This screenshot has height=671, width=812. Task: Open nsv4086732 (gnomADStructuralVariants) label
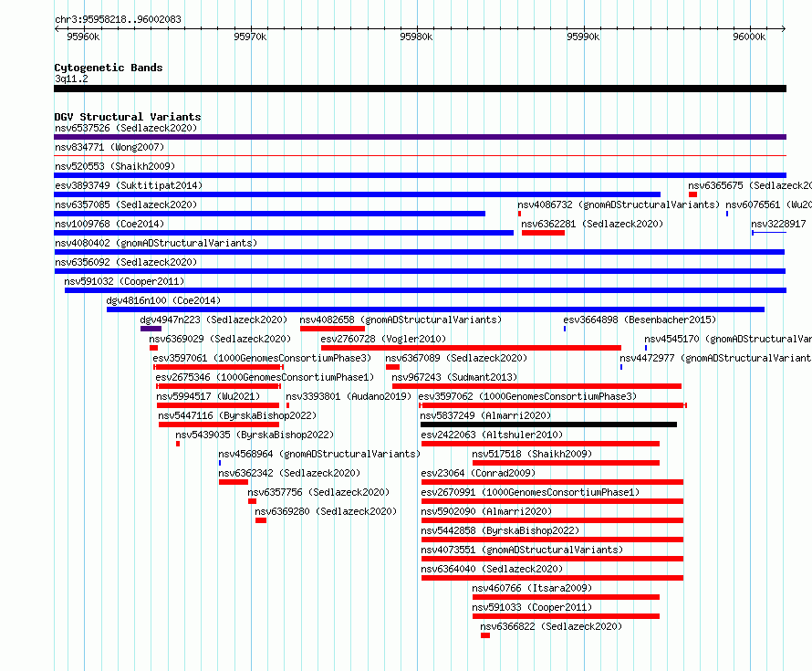click(x=619, y=204)
